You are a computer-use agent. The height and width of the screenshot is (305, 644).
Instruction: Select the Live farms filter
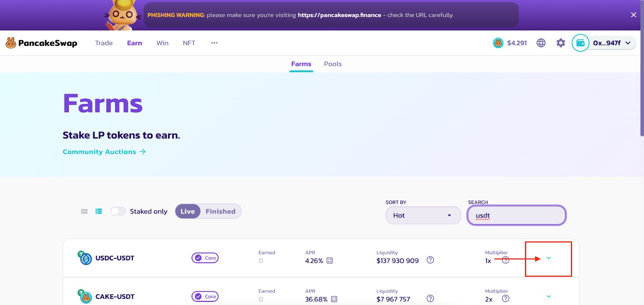pos(188,211)
